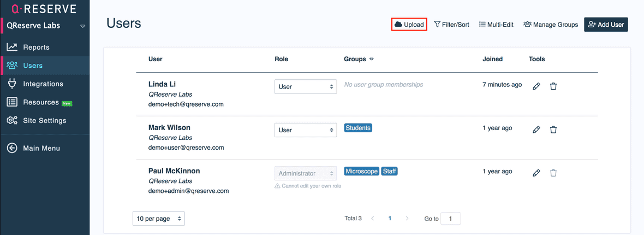Open the Resources sidebar item

[40, 102]
